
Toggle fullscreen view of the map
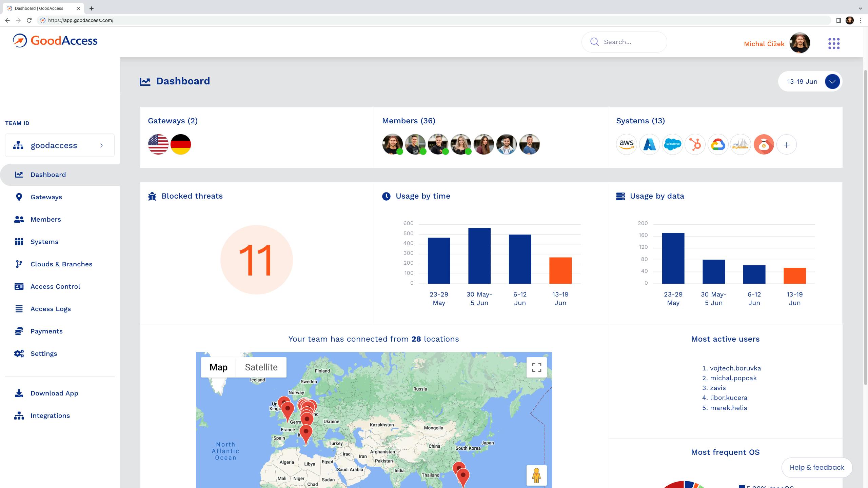coord(536,367)
